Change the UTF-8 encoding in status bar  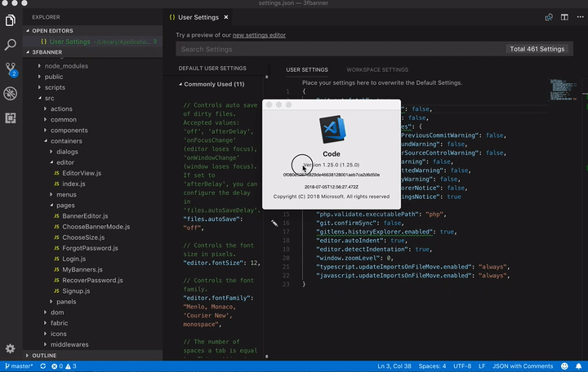tap(462, 366)
